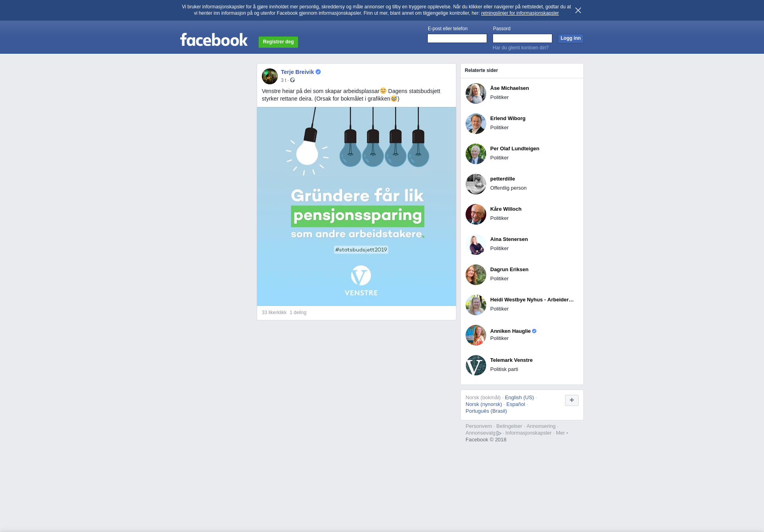Switch language to Português (Brasil)

pos(486,411)
